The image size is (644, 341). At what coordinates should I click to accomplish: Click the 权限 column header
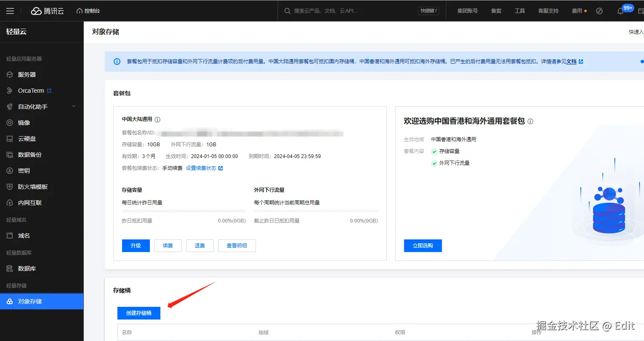[x=400, y=333]
